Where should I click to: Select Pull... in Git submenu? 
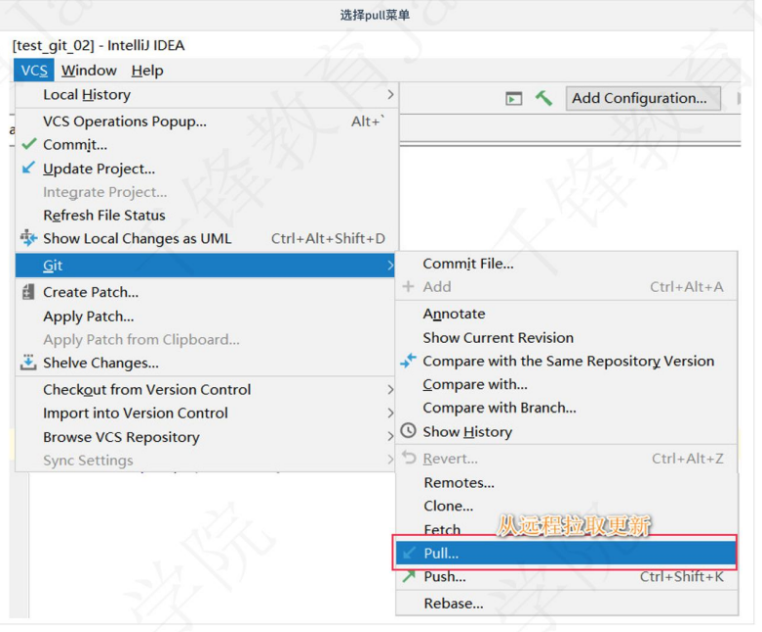click(566, 553)
